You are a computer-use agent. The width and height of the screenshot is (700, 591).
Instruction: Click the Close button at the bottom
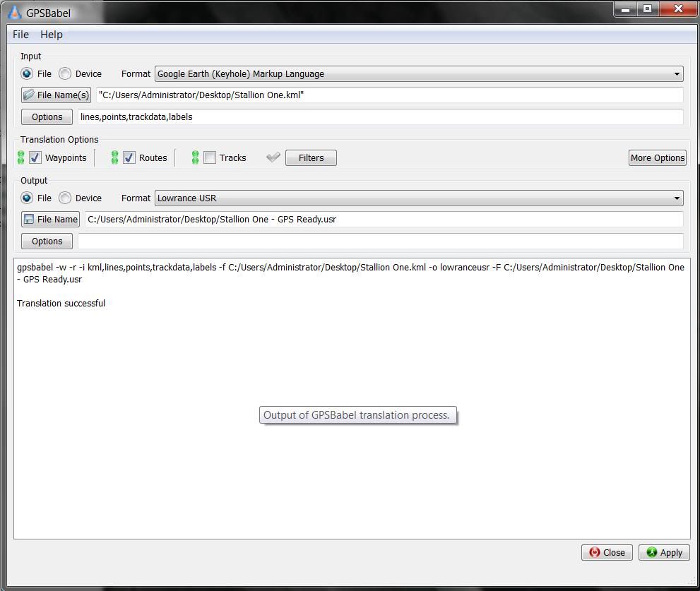(607, 553)
